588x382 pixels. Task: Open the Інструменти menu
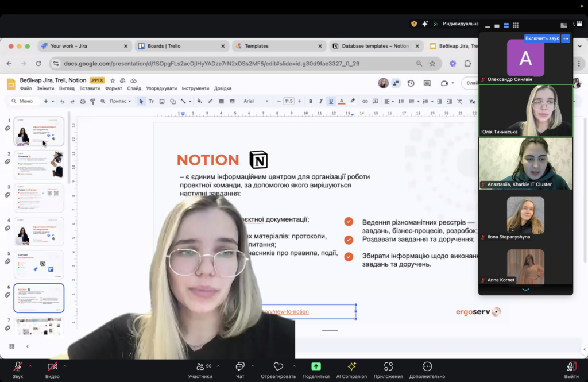click(x=195, y=88)
